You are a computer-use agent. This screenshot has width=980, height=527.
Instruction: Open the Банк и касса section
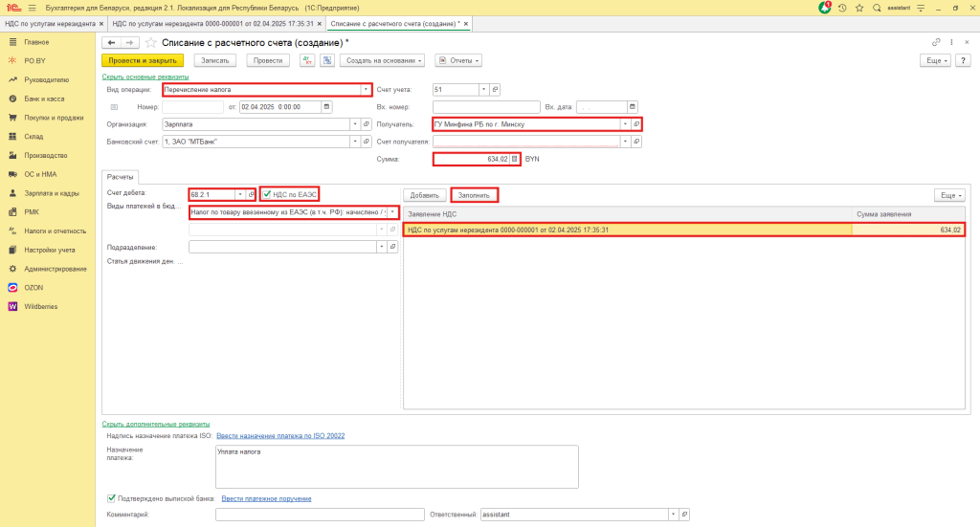point(44,99)
